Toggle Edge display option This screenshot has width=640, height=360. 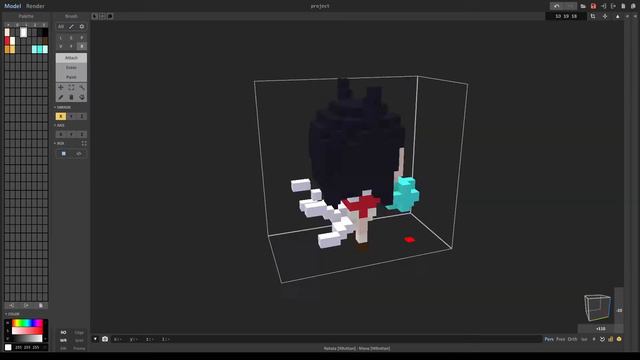point(79,332)
